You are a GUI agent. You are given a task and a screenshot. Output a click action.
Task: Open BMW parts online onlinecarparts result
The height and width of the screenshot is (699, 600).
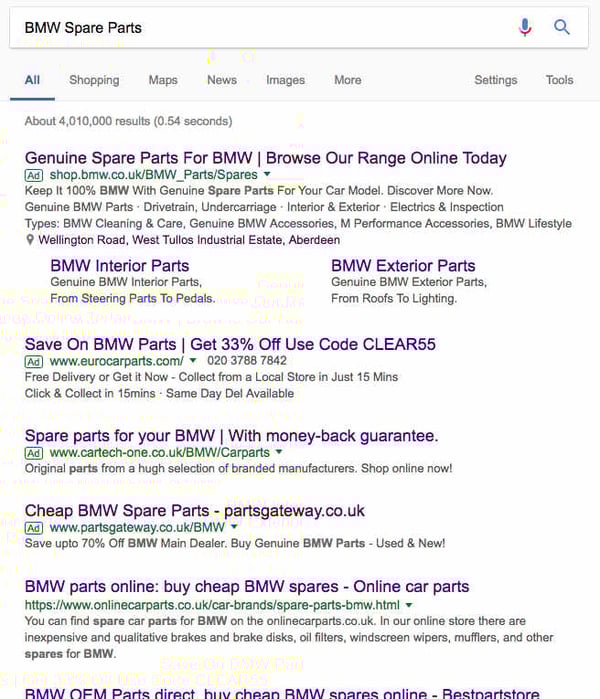pos(247,587)
